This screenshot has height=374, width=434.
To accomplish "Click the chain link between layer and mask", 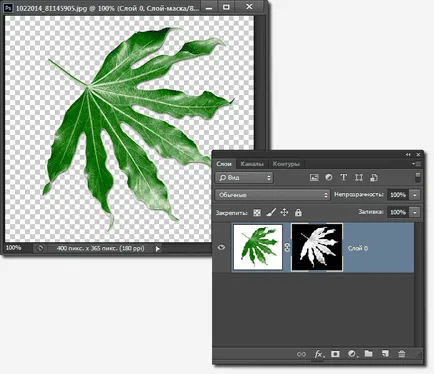I will [287, 247].
